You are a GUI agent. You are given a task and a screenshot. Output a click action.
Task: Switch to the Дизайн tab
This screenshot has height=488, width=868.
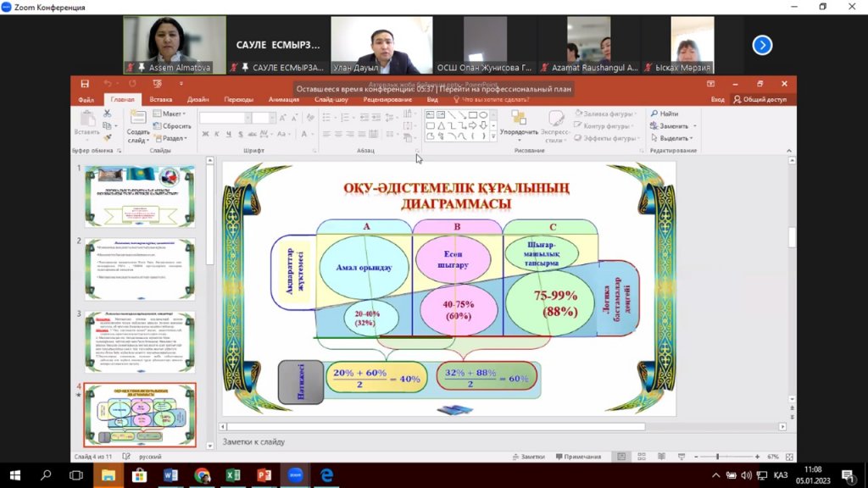pyautogui.click(x=198, y=100)
